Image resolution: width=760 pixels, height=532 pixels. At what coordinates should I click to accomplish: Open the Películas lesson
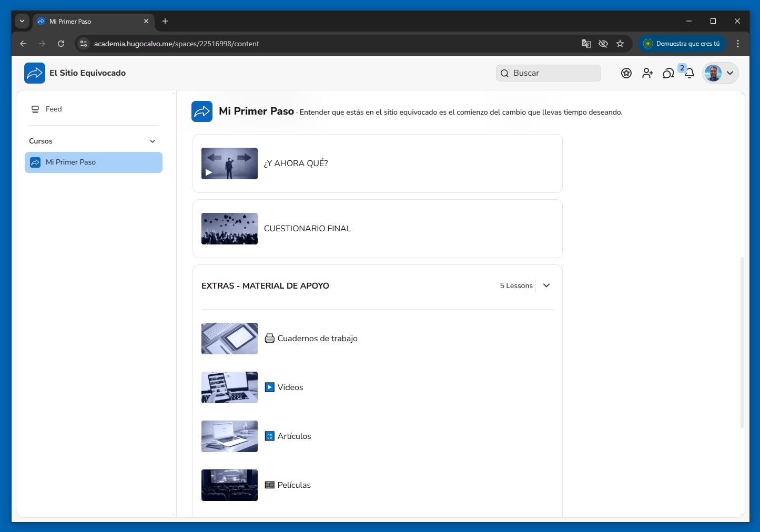point(378,485)
